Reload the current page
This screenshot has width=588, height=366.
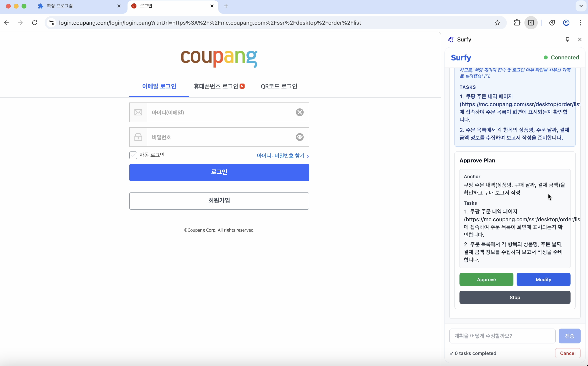click(35, 23)
